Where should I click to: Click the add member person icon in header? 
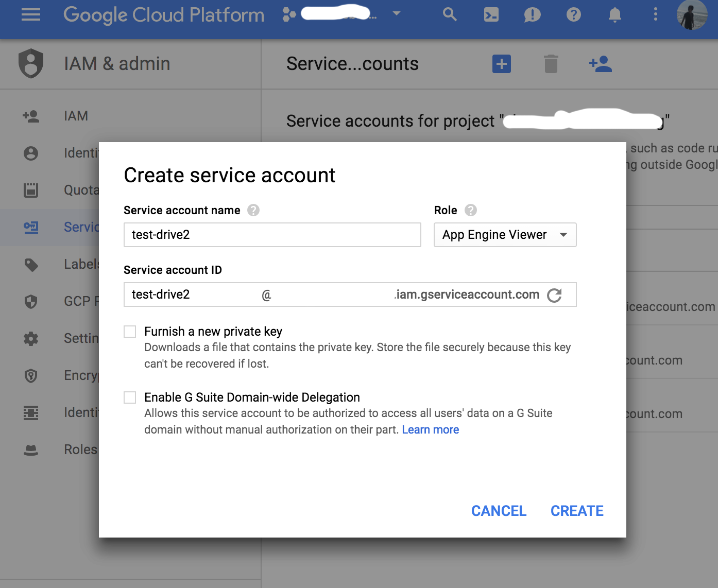coord(601,64)
